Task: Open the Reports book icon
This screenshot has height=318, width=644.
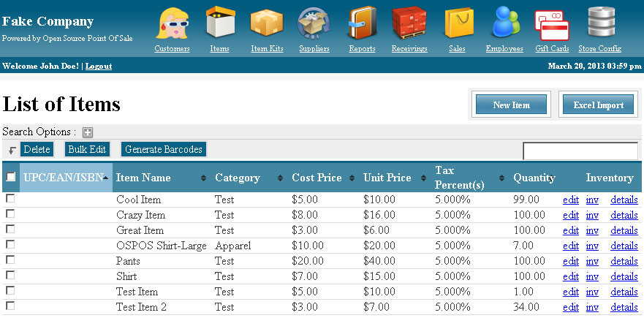Action: [x=362, y=23]
